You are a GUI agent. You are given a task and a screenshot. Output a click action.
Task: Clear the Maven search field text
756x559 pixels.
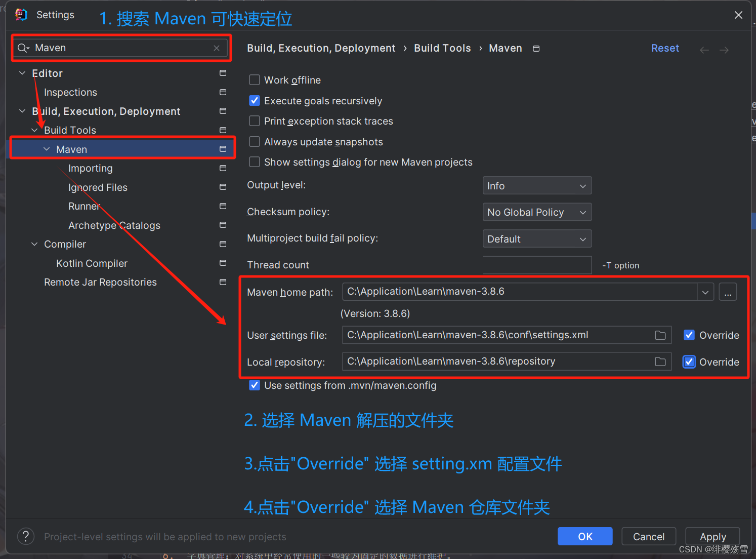tap(217, 48)
